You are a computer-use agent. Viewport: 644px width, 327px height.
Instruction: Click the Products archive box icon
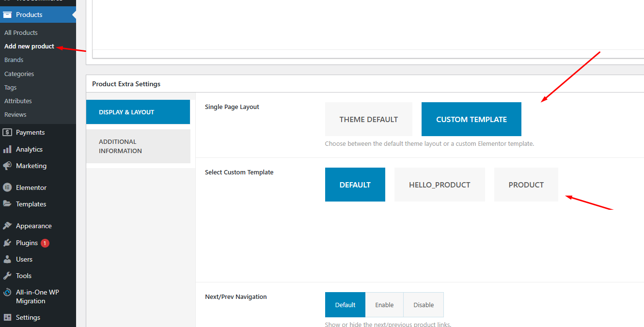click(x=7, y=15)
